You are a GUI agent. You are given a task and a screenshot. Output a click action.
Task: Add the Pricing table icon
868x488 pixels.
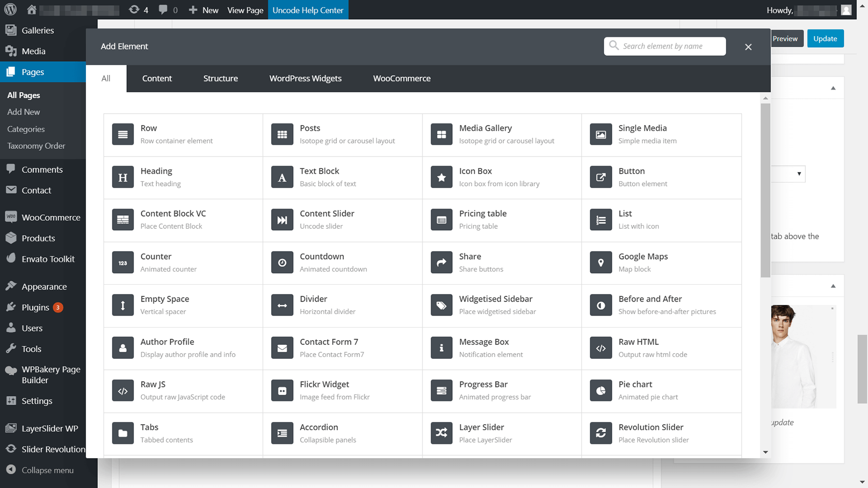pyautogui.click(x=441, y=220)
